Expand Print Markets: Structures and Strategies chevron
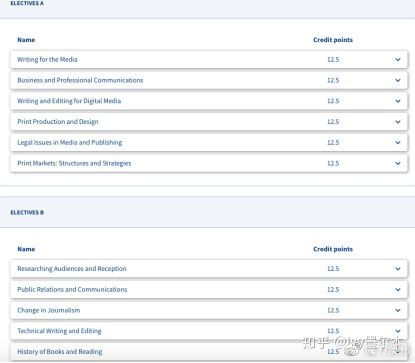Image resolution: width=415 pixels, height=363 pixels. (x=398, y=163)
